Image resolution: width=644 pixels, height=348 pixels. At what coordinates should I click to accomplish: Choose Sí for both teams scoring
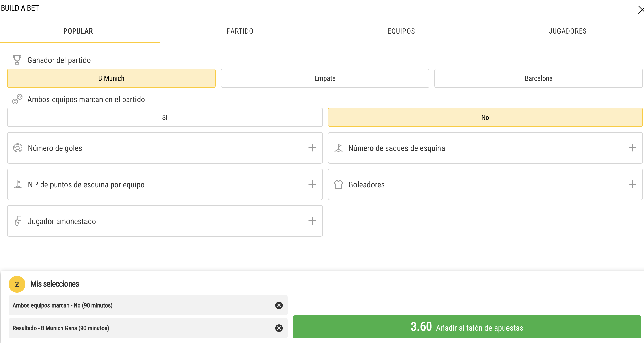tap(165, 117)
